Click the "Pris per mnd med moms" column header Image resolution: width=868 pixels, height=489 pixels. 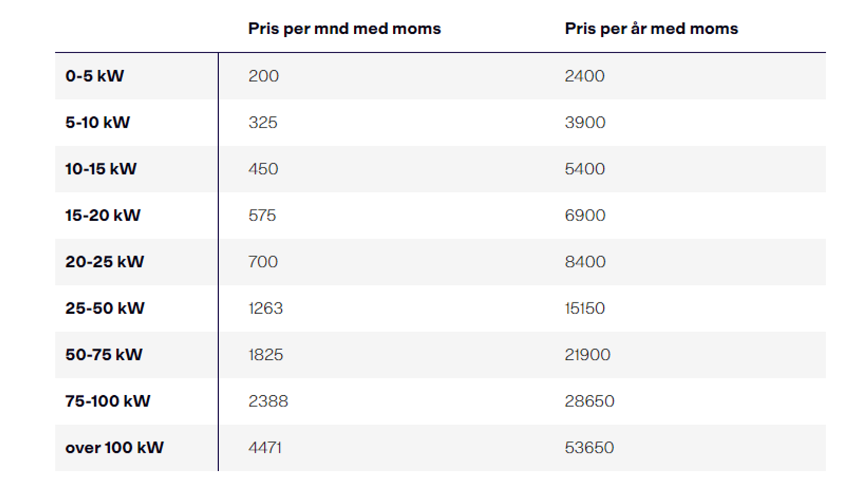point(344,29)
